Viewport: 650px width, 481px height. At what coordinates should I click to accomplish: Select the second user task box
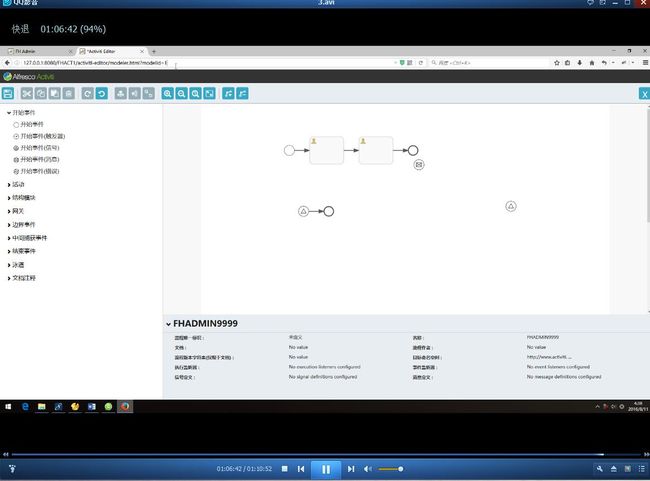coord(376,150)
